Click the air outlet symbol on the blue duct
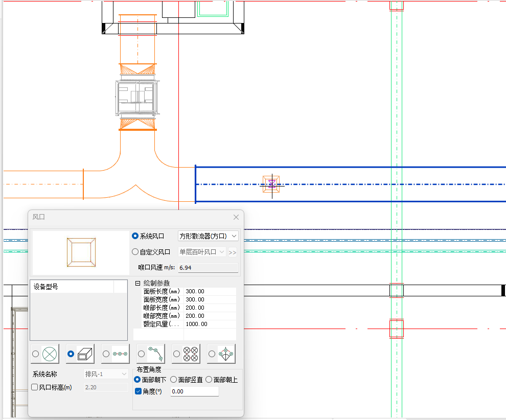Image resolution: width=506 pixels, height=420 pixels. [x=271, y=184]
